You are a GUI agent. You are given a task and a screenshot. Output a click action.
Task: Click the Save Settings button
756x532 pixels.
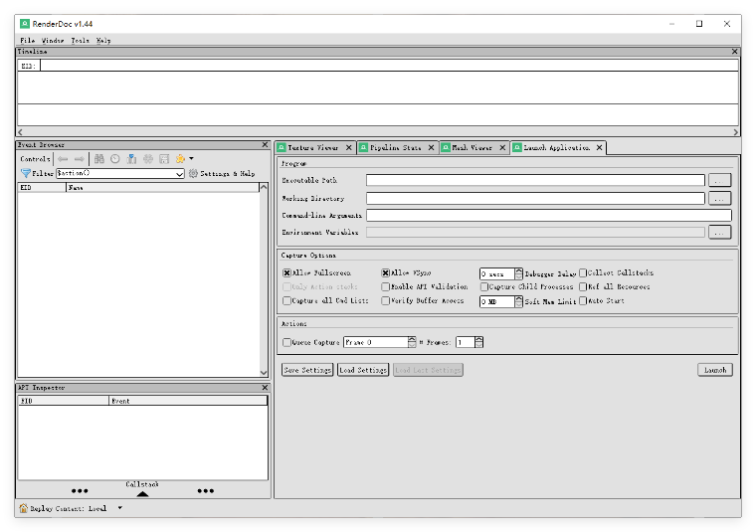click(x=307, y=370)
